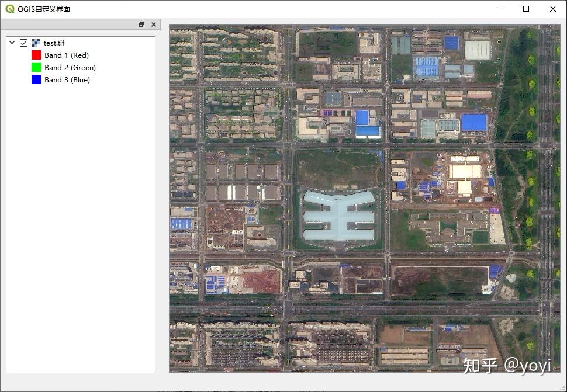Uncheck the test.tif layer visibility checkbox
Image resolution: width=567 pixels, height=392 pixels.
(23, 43)
